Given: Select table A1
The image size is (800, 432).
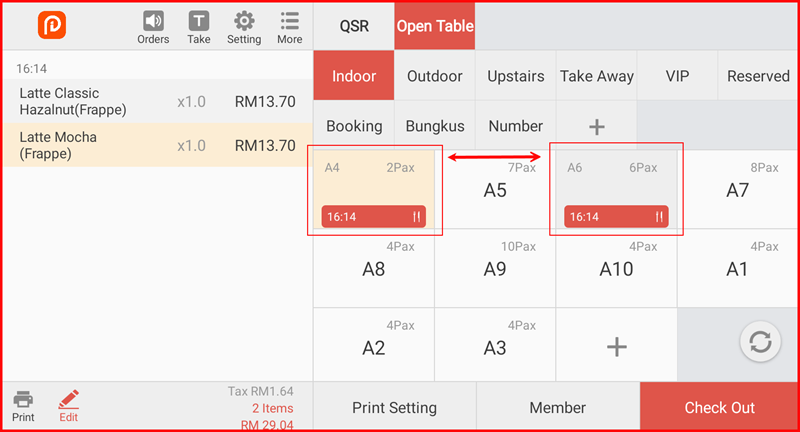Looking at the screenshot, I should pyautogui.click(x=738, y=268).
